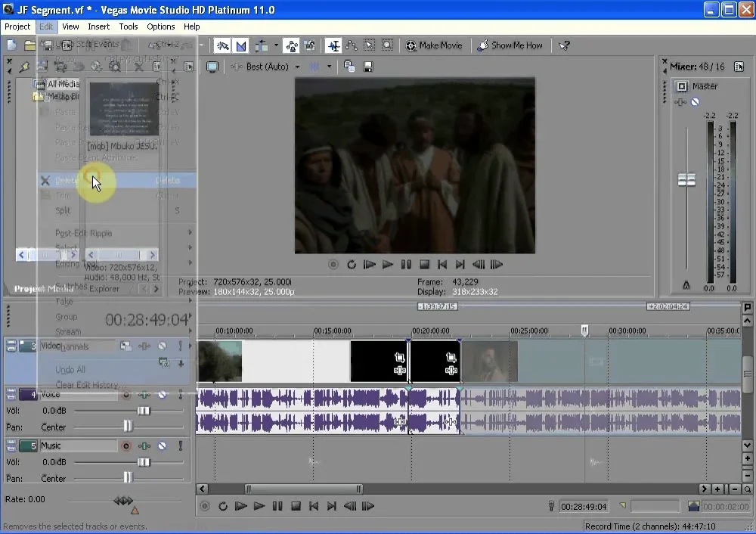Viewport: 756px width, 534px height.
Task: Open Event FX on second black clip
Action: point(451,371)
